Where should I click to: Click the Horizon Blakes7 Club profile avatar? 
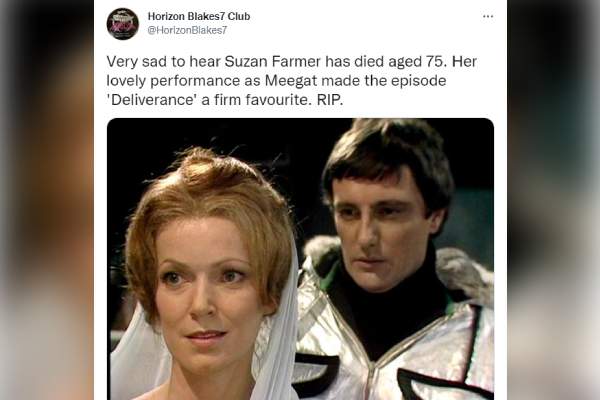coord(122,24)
